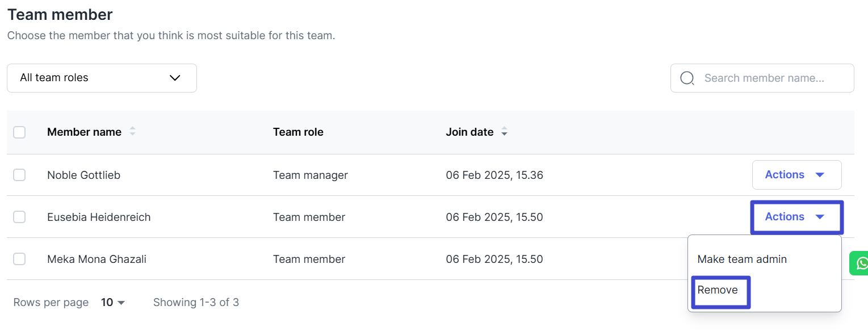This screenshot has width=868, height=335.
Task: Click the caret in Noble Gottlieb's Actions
Action: (x=820, y=175)
